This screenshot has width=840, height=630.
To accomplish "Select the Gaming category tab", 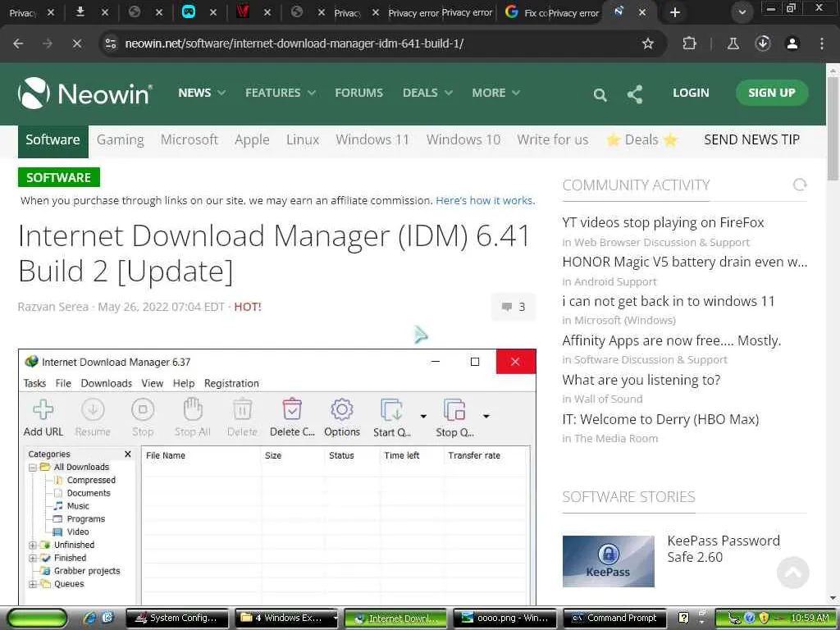I will pyautogui.click(x=121, y=139).
